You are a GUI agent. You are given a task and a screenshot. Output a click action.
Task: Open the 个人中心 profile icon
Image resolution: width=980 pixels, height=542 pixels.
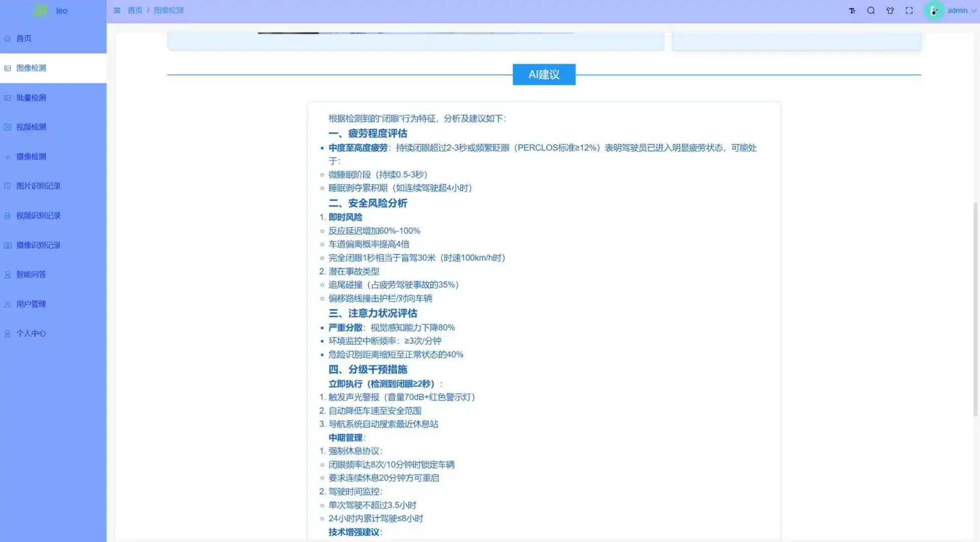pyautogui.click(x=7, y=333)
